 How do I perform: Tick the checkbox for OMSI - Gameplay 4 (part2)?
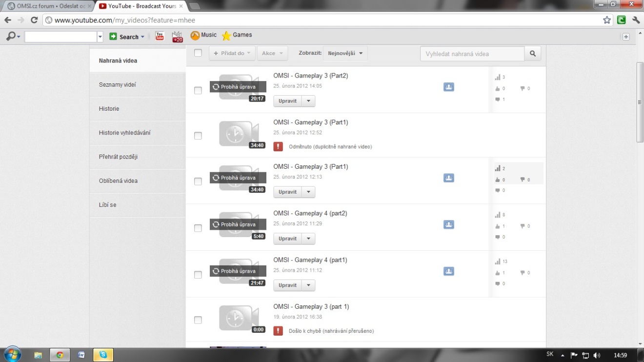198,228
